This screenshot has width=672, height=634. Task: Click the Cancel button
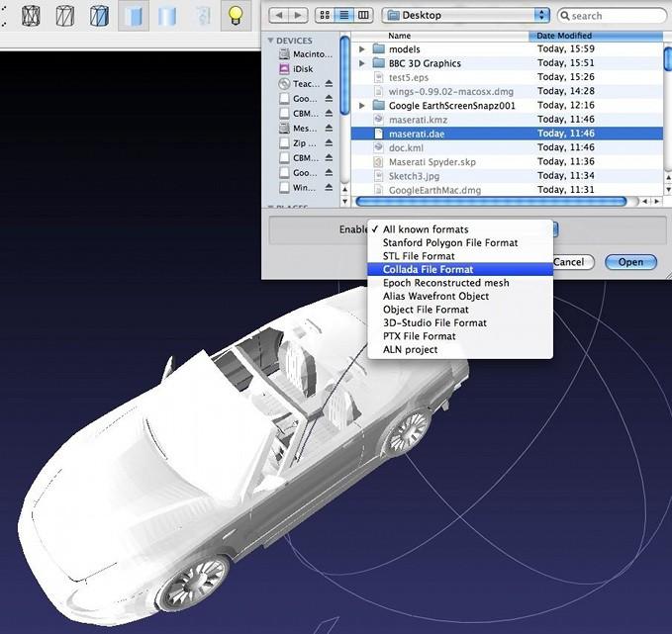click(573, 262)
